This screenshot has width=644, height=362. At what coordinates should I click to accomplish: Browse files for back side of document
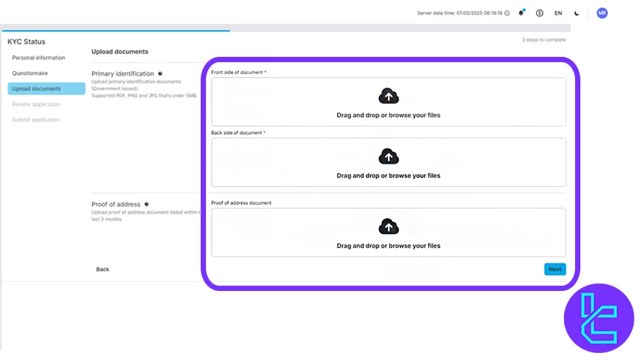(389, 176)
